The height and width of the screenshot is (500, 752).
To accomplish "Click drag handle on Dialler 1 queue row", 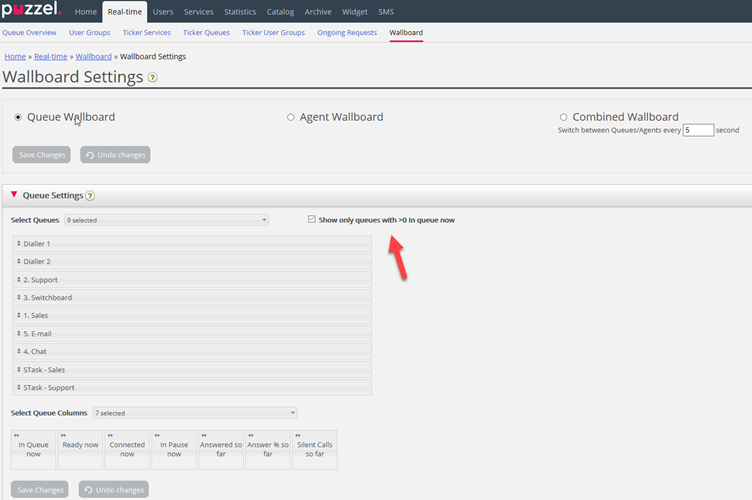I will (x=19, y=244).
